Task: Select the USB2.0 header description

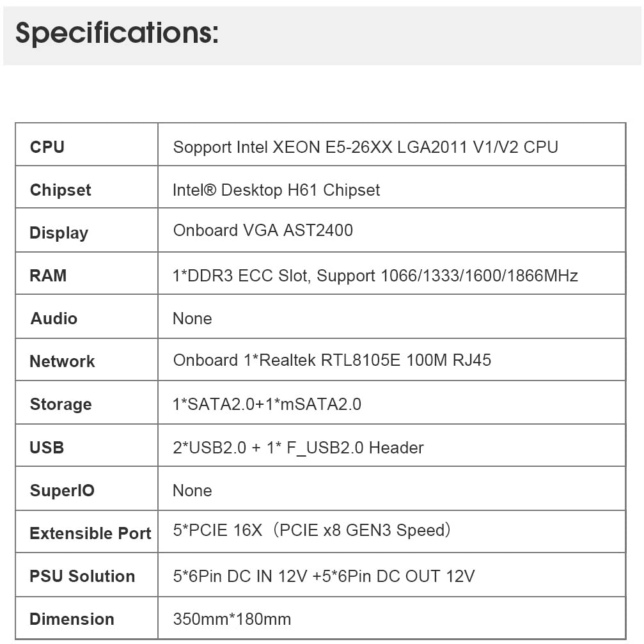Action: pyautogui.click(x=298, y=448)
